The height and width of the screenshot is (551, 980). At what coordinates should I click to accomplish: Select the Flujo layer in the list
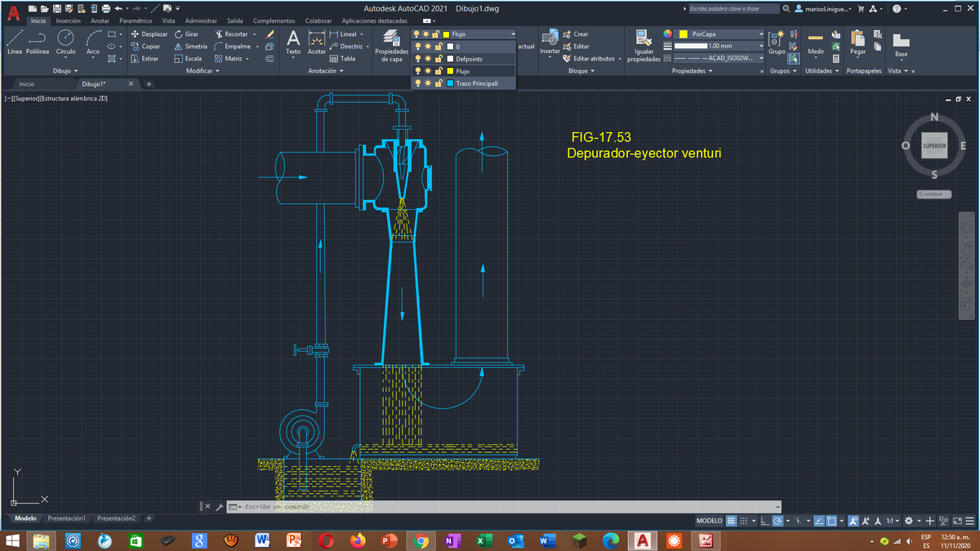[464, 71]
